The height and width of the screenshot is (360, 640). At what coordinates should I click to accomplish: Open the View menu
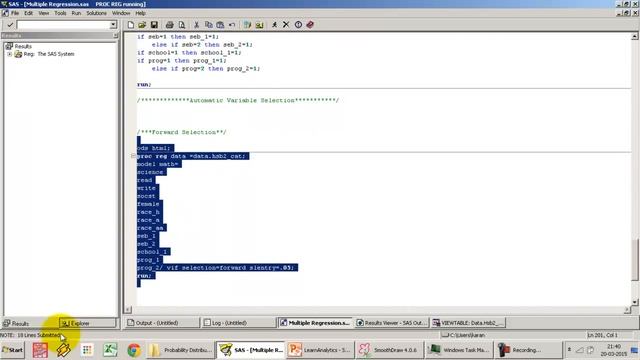click(x=44, y=13)
